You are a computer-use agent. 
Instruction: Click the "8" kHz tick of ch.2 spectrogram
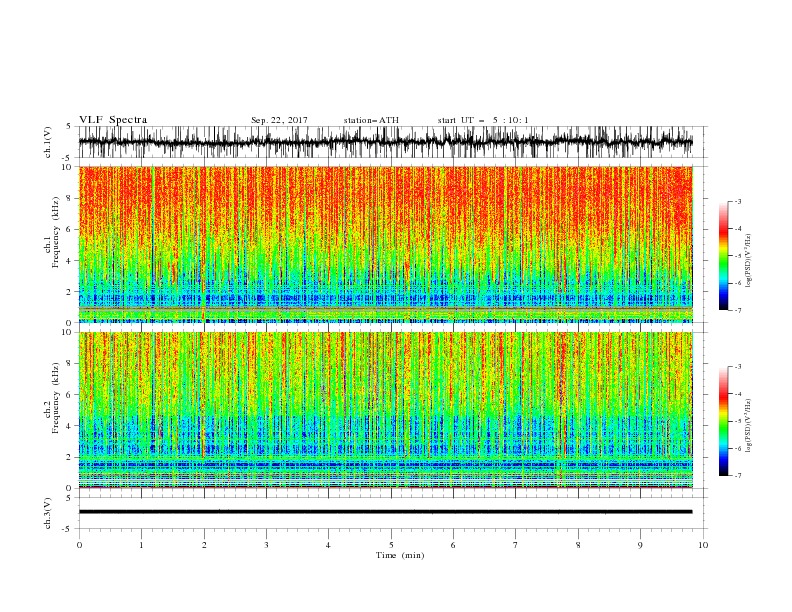70,364
